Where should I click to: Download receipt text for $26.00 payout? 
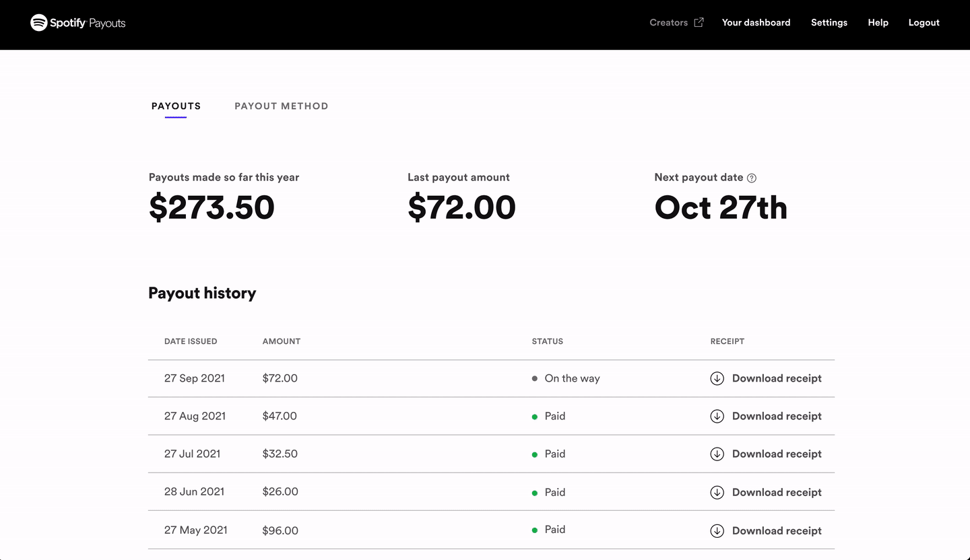pyautogui.click(x=777, y=492)
